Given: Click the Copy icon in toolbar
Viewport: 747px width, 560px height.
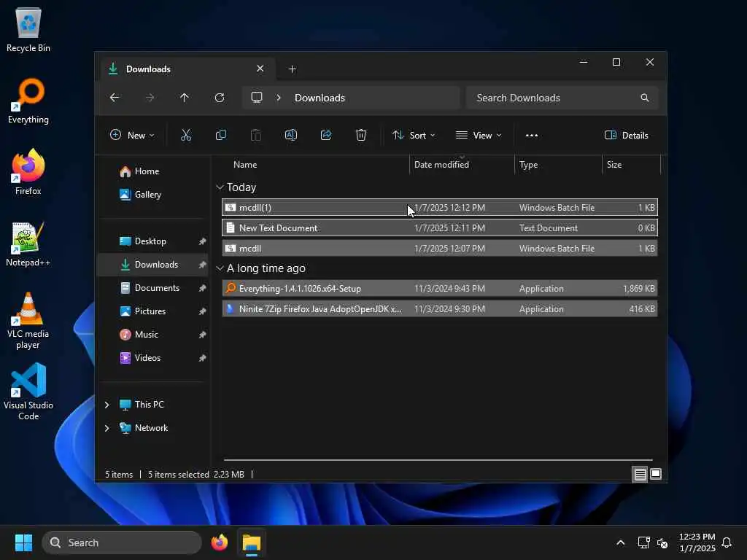Looking at the screenshot, I should coord(220,135).
